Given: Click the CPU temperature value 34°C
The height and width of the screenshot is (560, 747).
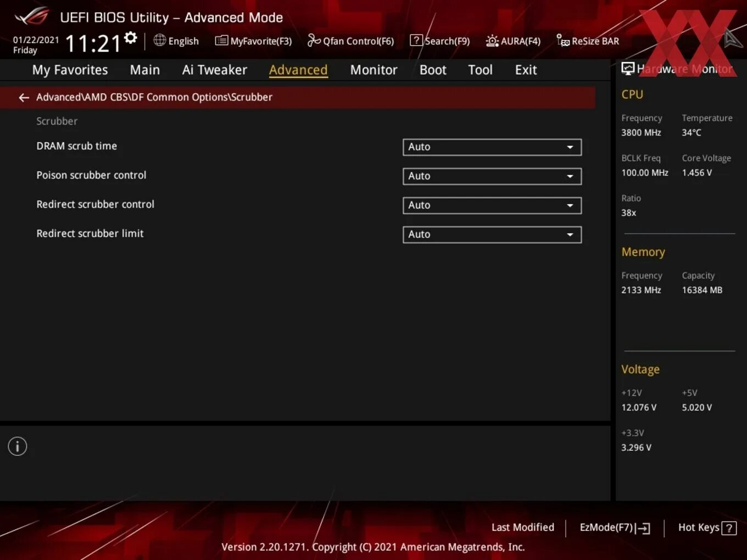Looking at the screenshot, I should tap(692, 132).
